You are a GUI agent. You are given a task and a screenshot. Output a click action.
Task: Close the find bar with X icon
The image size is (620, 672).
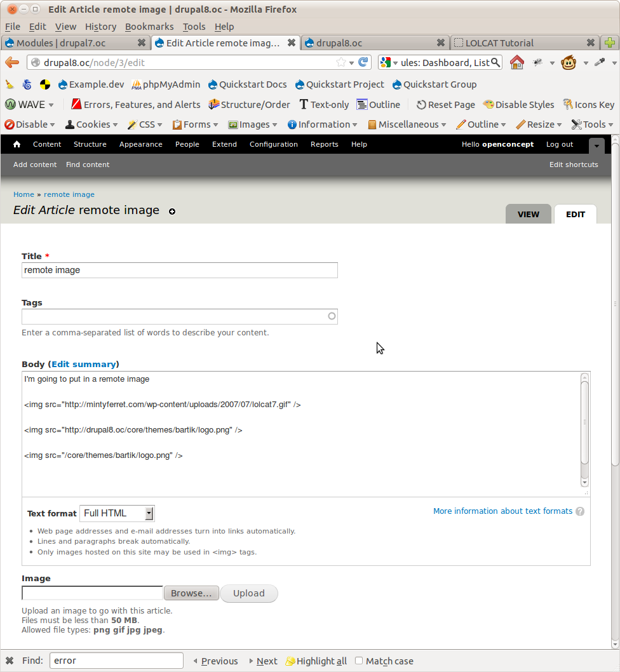tap(10, 661)
